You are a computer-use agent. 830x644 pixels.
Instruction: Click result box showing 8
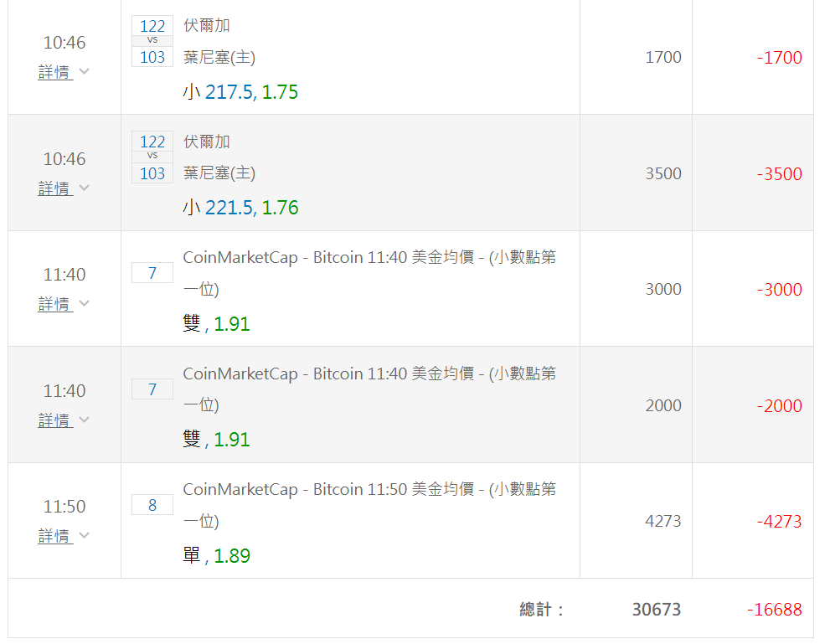(152, 505)
